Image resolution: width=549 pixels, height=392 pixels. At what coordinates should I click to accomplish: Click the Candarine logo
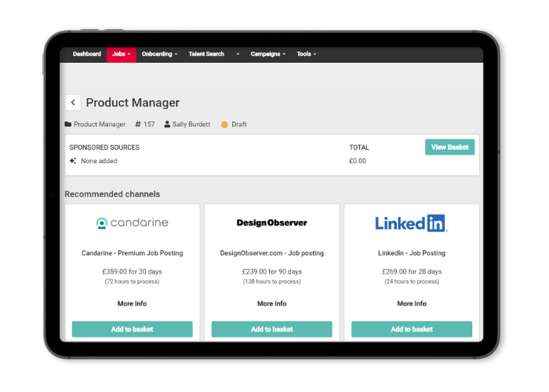pyautogui.click(x=132, y=223)
